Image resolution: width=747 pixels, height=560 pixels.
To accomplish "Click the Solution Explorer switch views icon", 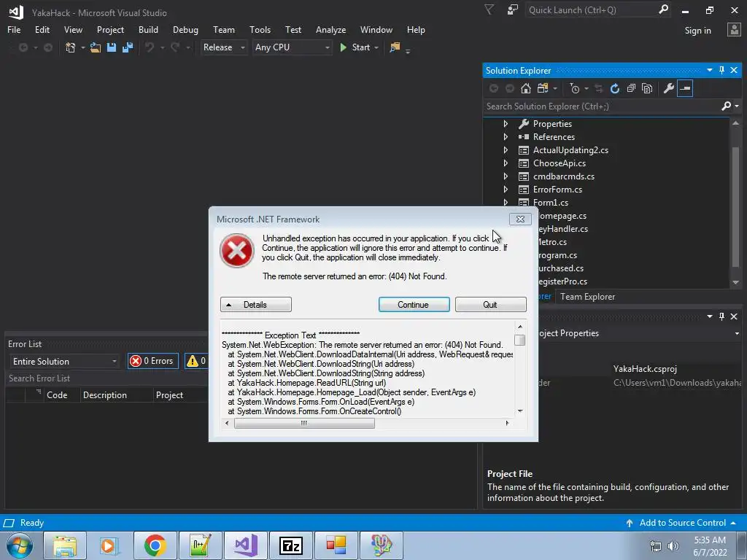I will (542, 88).
